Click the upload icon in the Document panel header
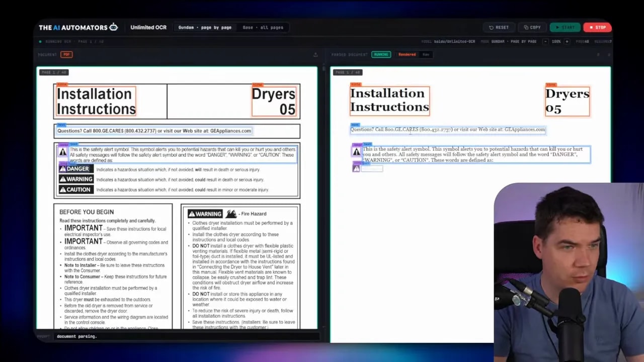 tap(315, 54)
